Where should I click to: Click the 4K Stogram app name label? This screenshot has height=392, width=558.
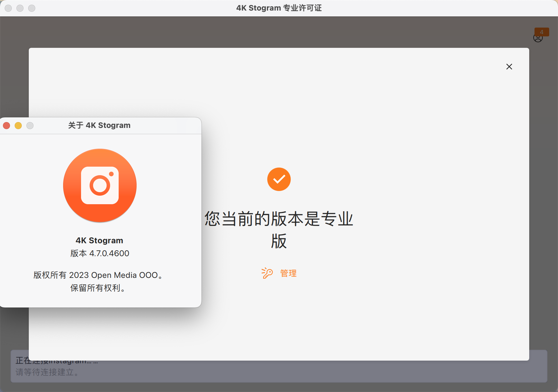[99, 240]
